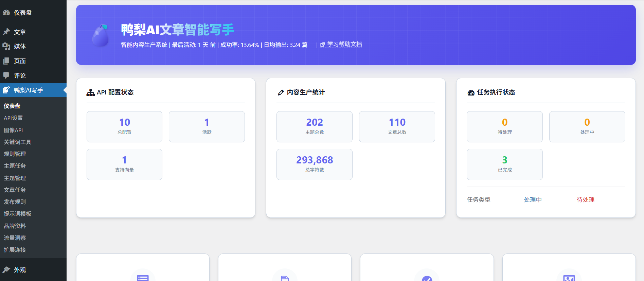The width and height of the screenshot is (644, 281).
Task: Click the 总字符数 card showing 293,868
Action: click(x=315, y=164)
